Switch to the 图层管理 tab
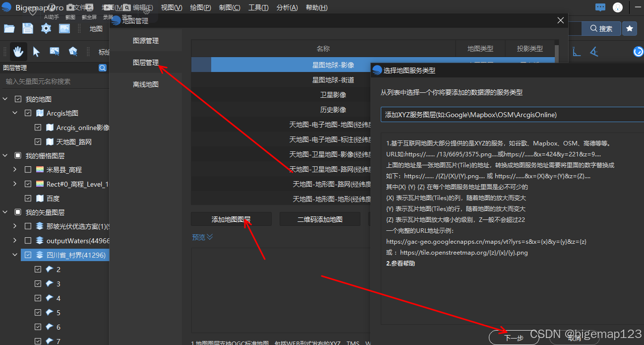The height and width of the screenshot is (345, 644). coord(146,63)
